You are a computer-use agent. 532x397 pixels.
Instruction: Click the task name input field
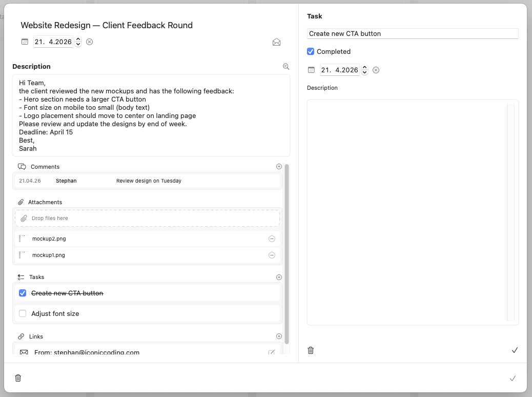tap(412, 34)
